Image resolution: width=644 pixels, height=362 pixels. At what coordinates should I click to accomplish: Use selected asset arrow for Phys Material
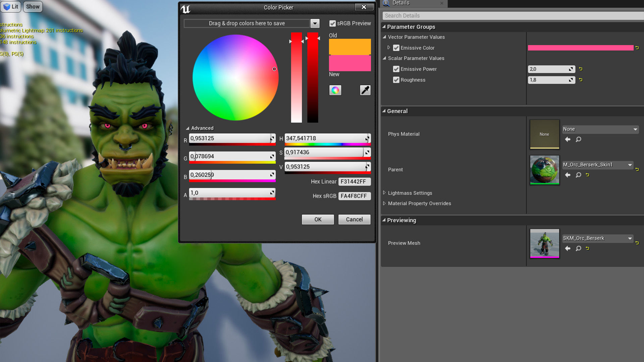coord(568,139)
